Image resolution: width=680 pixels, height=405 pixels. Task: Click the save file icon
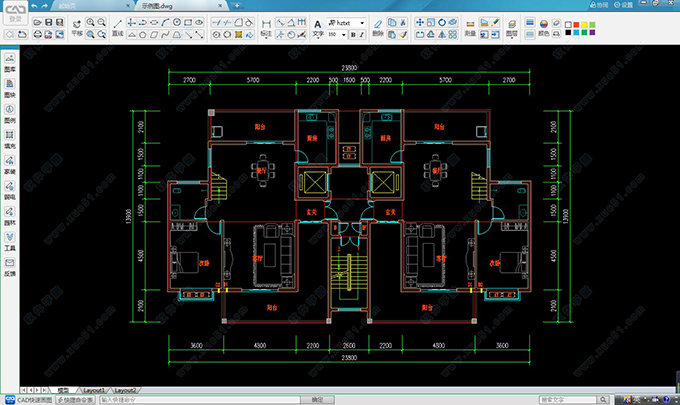[49, 23]
